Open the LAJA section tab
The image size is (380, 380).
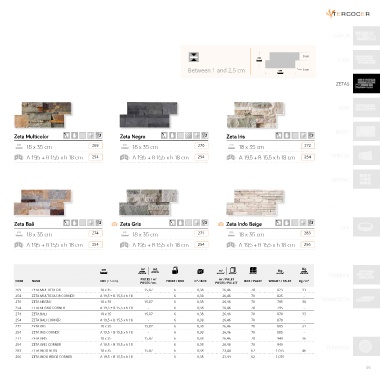coord(366,60)
